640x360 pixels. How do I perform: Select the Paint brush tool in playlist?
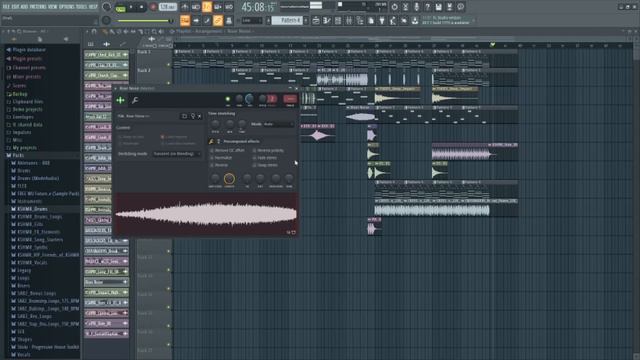(112, 31)
